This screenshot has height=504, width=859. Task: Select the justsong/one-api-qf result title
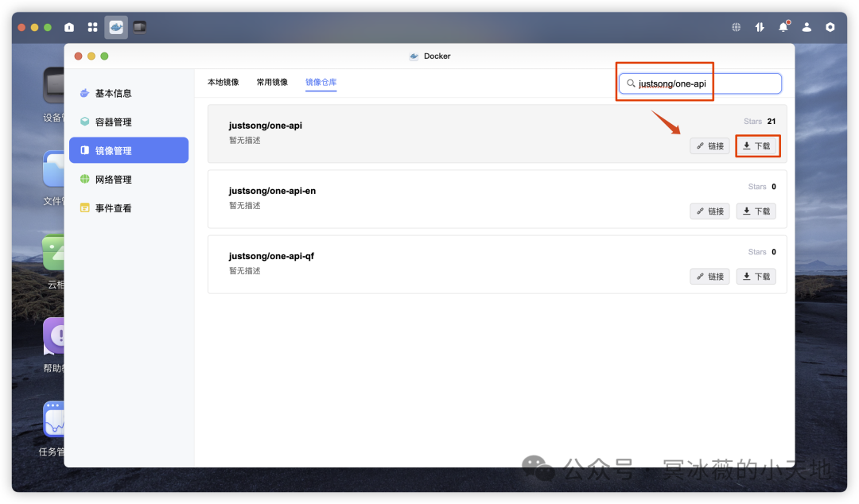coord(271,256)
